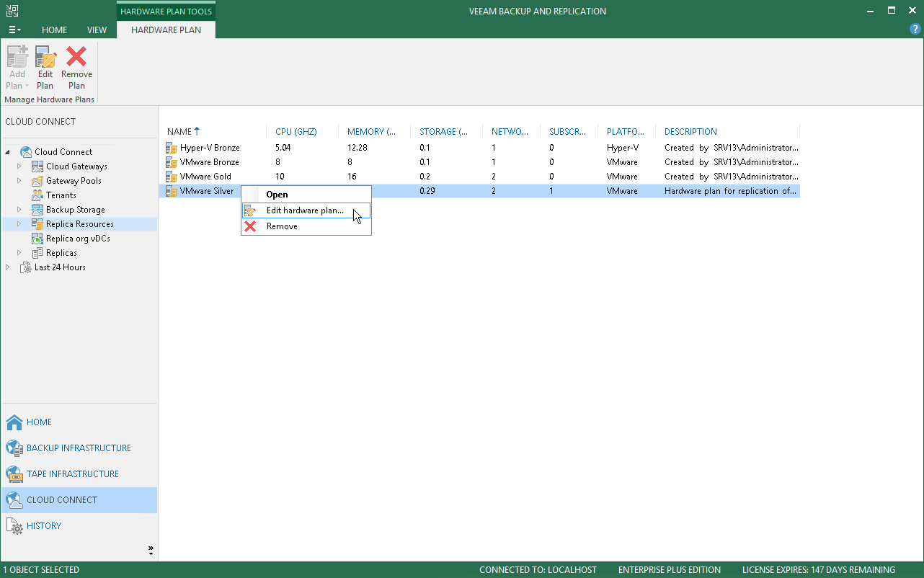Screen dimensions: 924x578
Task: Select Tenants in the tree
Action: coord(61,195)
